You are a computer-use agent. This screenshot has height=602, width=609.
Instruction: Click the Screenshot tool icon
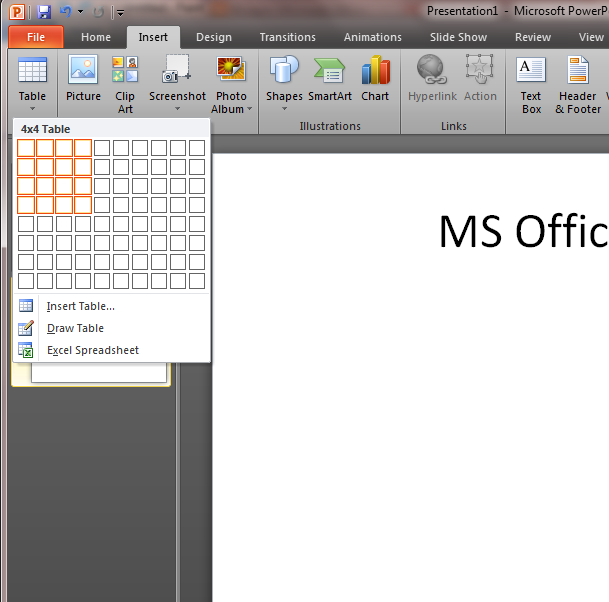coord(177,69)
